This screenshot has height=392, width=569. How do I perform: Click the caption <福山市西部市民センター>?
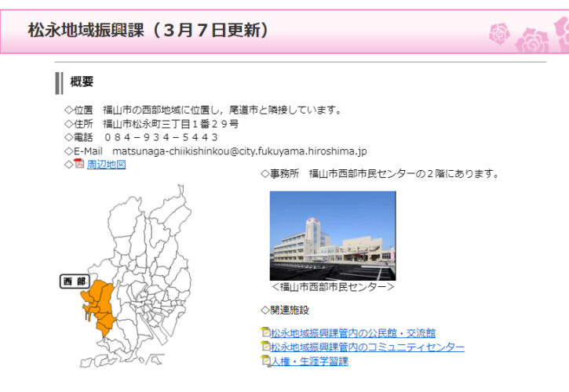[x=333, y=287]
